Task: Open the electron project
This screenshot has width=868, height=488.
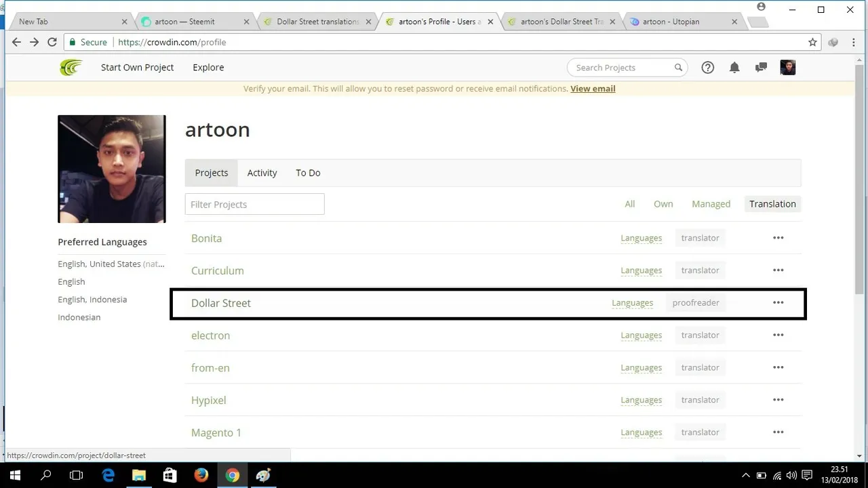Action: [210, 335]
